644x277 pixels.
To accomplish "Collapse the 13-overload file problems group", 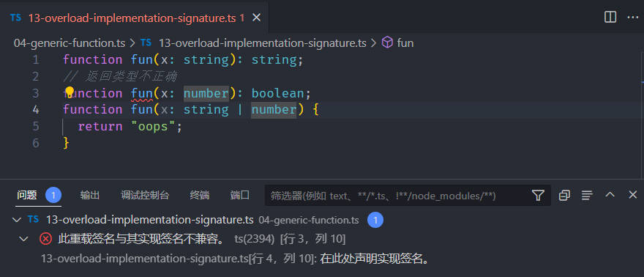I will click(x=17, y=220).
